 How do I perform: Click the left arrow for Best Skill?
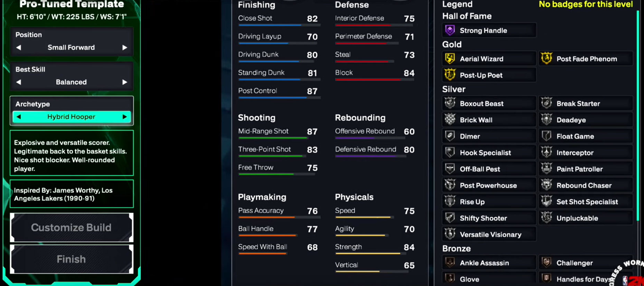pyautogui.click(x=19, y=82)
